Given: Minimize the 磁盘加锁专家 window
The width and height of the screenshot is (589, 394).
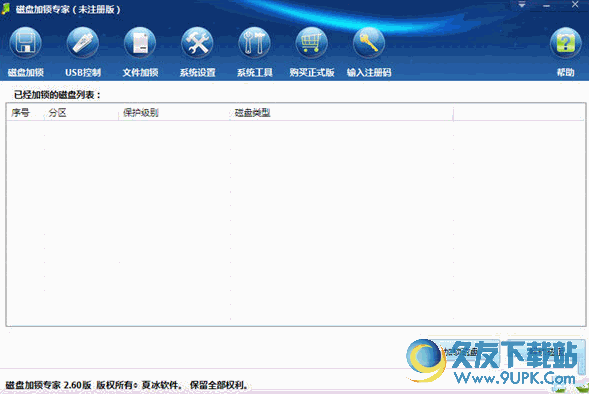Looking at the screenshot, I should coord(547,6).
